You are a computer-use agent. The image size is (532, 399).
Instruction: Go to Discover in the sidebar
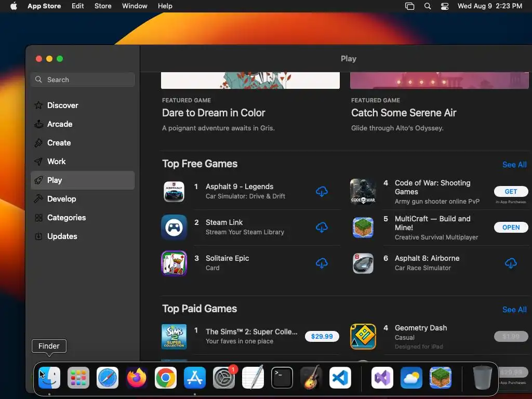coord(83,105)
